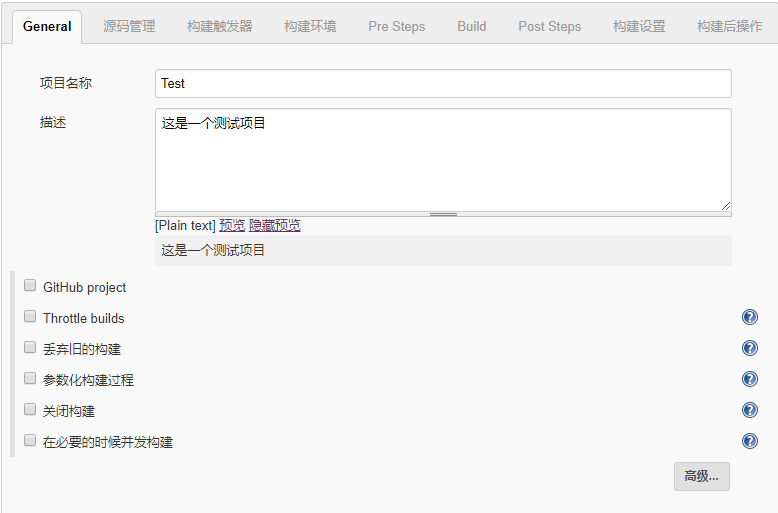Open help for Throttle builds
The height and width of the screenshot is (513, 778).
[x=750, y=317]
